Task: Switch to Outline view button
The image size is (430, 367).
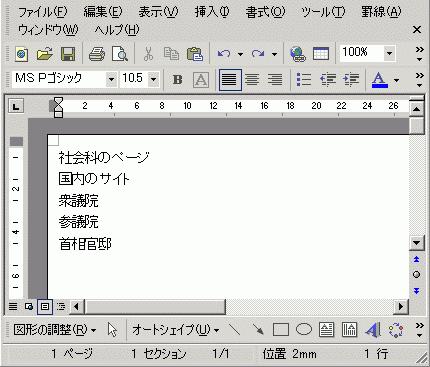Action: pos(61,306)
